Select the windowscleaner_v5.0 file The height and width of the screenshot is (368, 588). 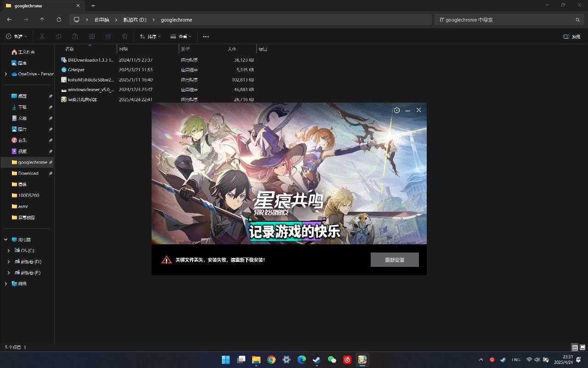87,90
